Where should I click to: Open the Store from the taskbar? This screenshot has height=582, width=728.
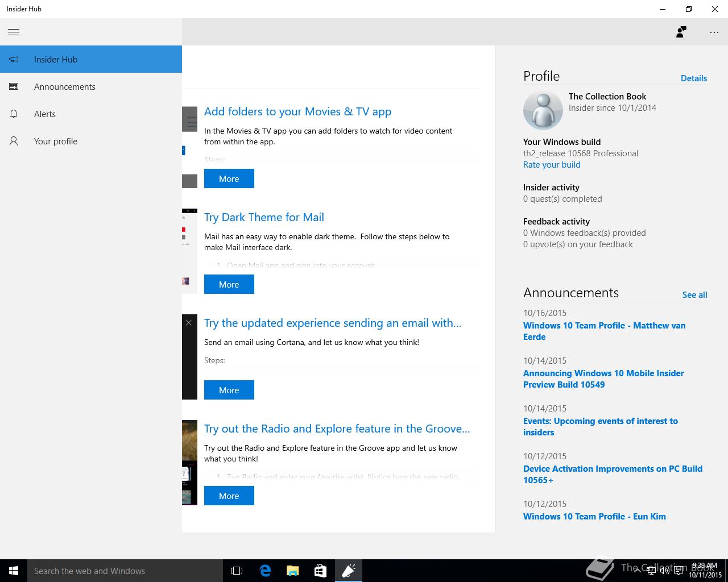320,571
